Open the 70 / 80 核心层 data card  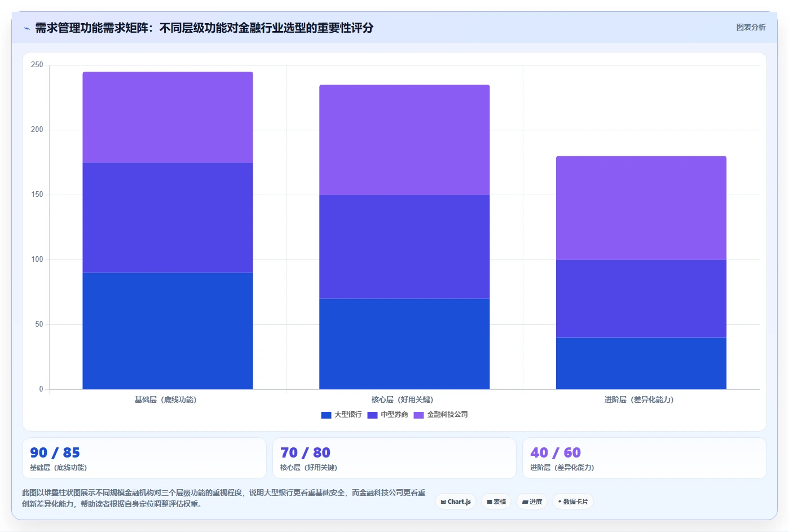click(x=394, y=458)
